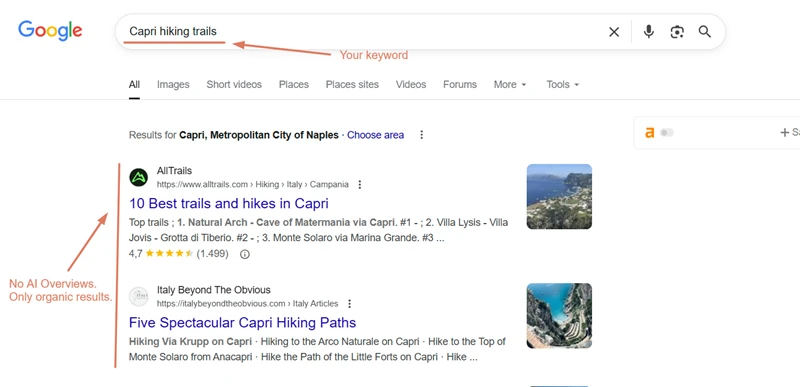Screen dimensions: 800x387
Task: Click the alltrails.com breadcrumb URL
Action: [x=253, y=185]
